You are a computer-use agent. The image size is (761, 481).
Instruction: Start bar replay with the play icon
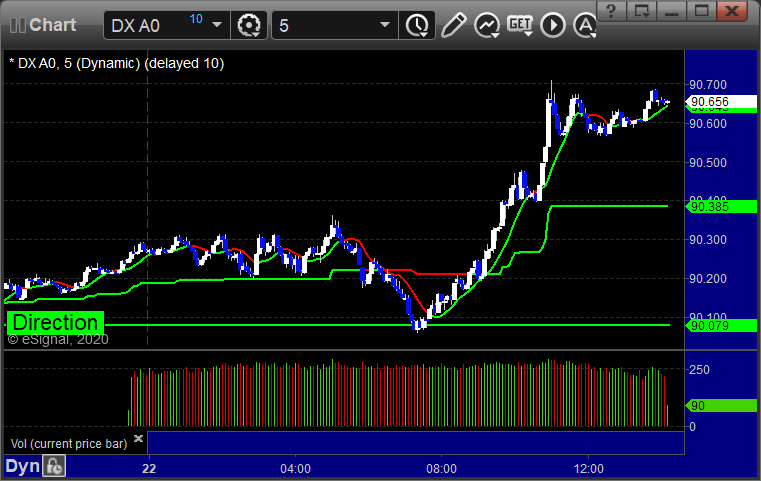point(553,25)
